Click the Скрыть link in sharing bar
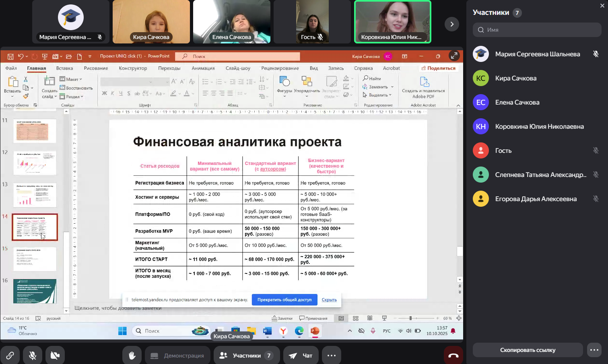The width and height of the screenshot is (608, 364). click(x=329, y=300)
